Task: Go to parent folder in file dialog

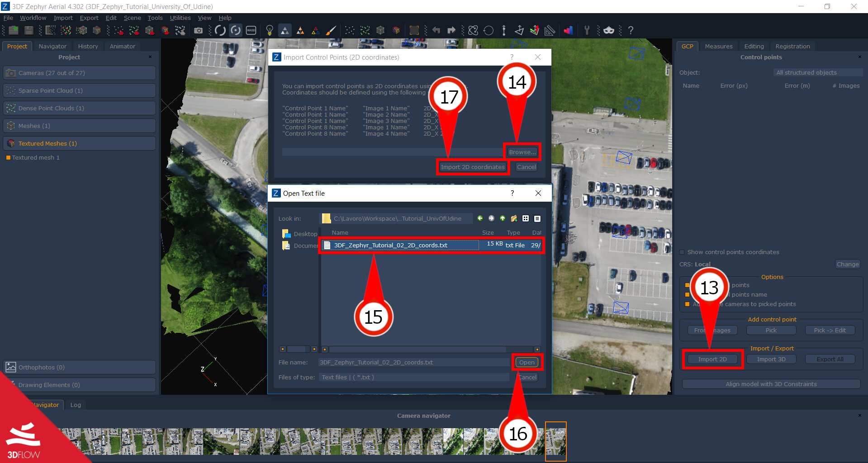Action: tap(503, 218)
